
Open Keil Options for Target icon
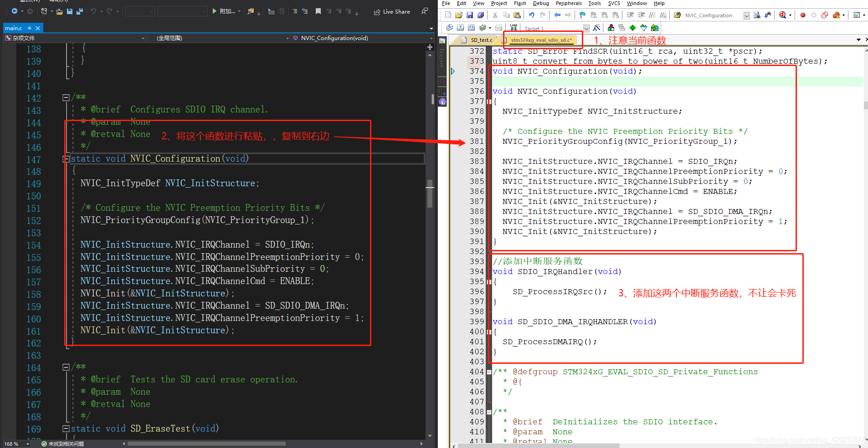click(x=596, y=28)
